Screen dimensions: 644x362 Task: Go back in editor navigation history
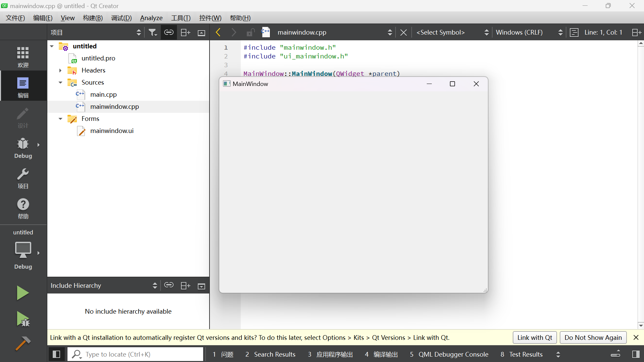click(x=218, y=32)
